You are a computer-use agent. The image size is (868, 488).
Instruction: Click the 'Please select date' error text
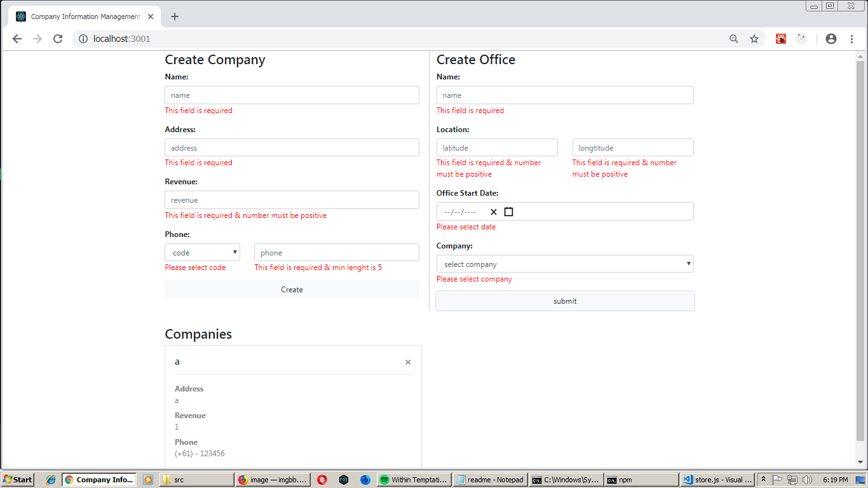pos(466,227)
